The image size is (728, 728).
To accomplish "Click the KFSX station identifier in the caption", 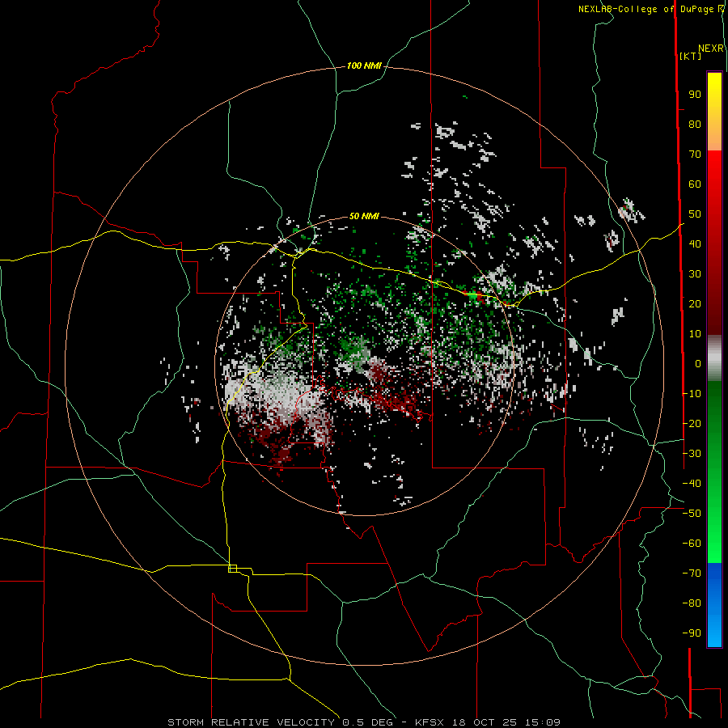I will [430, 722].
